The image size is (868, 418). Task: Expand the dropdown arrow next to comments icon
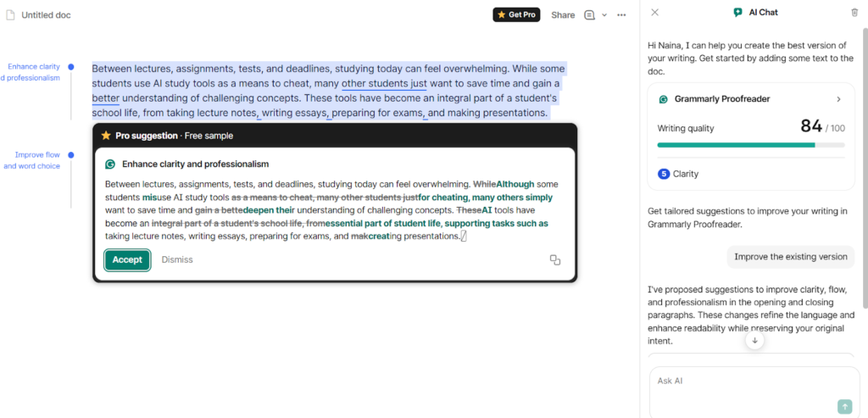(x=604, y=15)
